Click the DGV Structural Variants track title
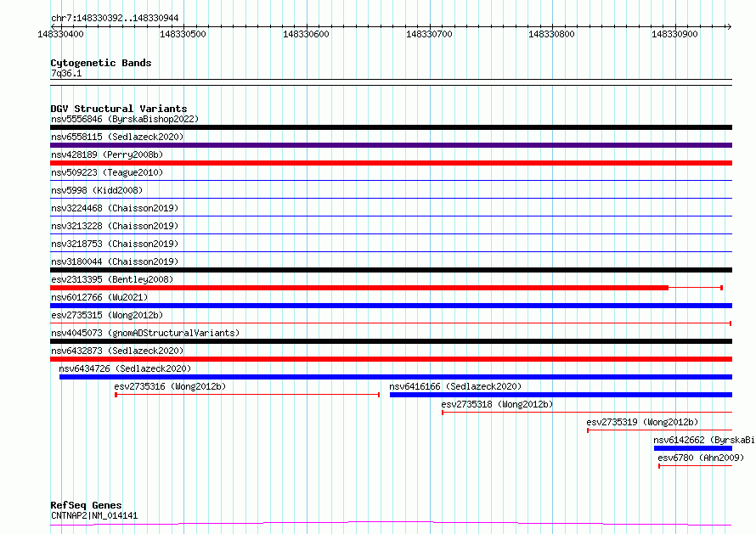 119,109
